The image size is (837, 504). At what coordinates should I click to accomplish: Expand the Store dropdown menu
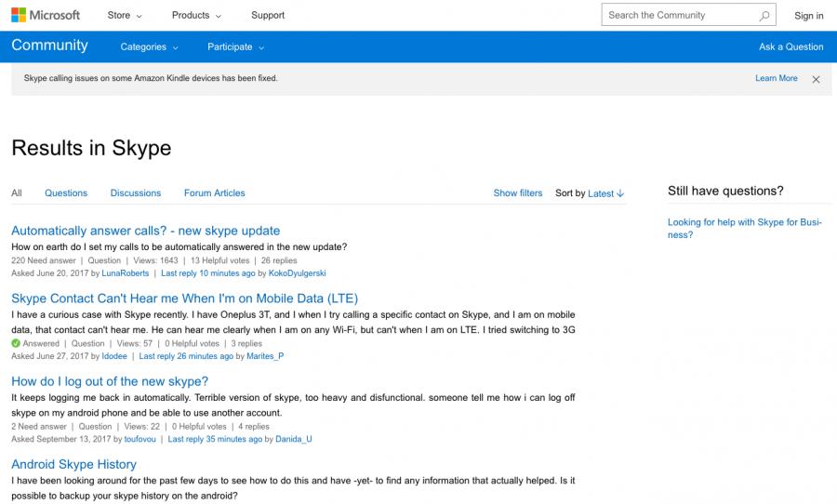point(125,16)
